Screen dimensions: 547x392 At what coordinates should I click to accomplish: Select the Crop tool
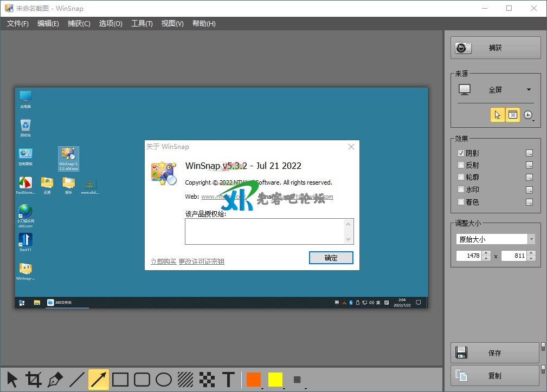34,380
